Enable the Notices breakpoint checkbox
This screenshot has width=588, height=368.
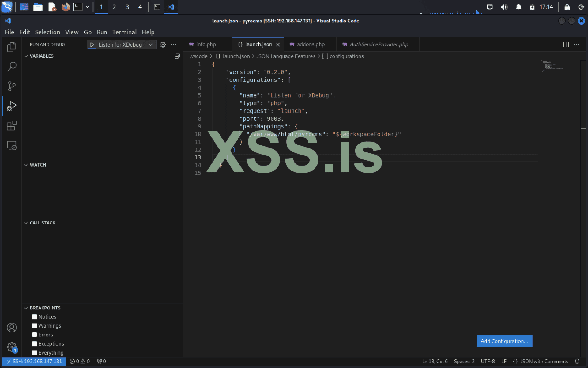pyautogui.click(x=35, y=317)
